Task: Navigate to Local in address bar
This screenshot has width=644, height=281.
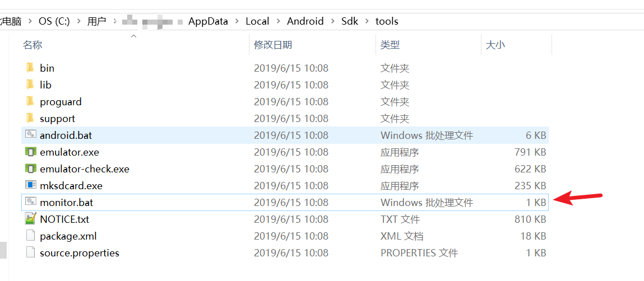Action: (x=257, y=21)
